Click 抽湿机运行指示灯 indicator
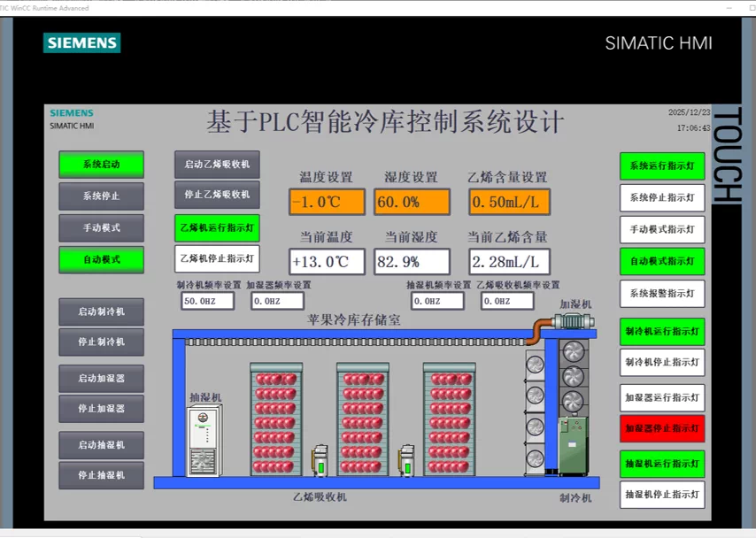 (662, 464)
